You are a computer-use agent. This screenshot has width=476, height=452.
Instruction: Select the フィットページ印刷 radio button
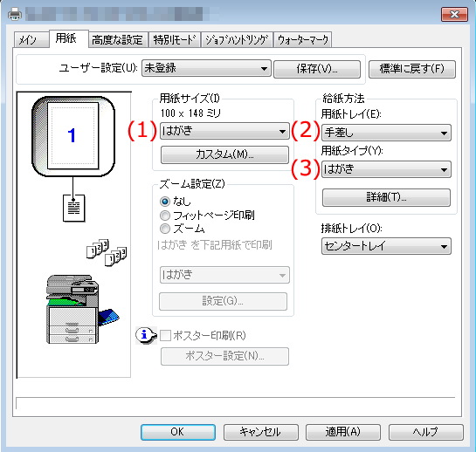(165, 216)
